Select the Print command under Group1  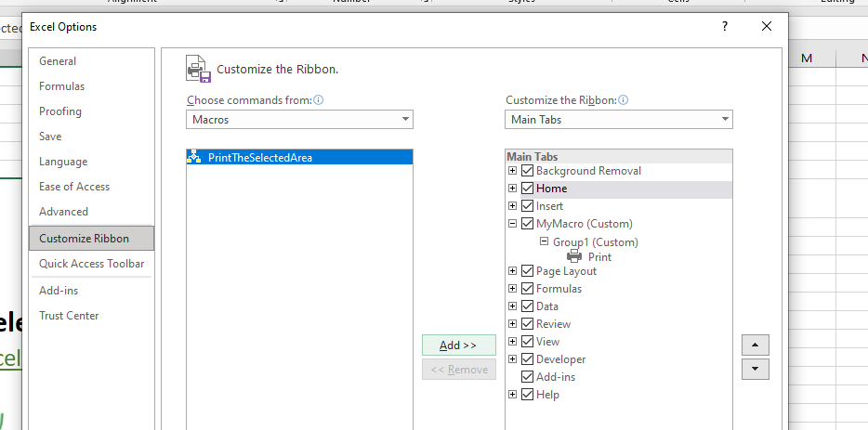click(599, 256)
